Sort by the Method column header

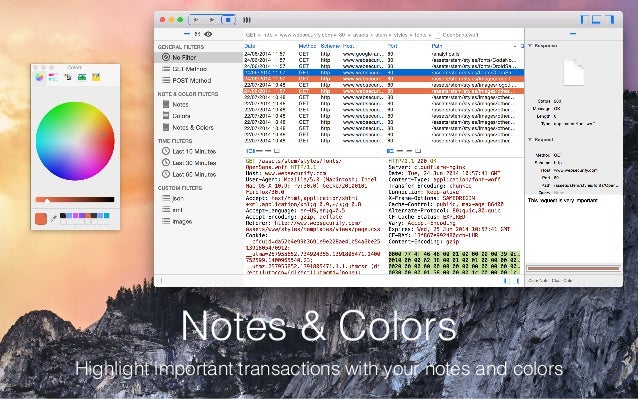click(307, 46)
